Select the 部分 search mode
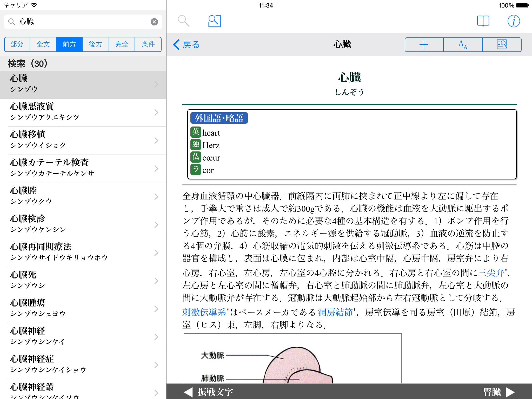 click(x=17, y=44)
